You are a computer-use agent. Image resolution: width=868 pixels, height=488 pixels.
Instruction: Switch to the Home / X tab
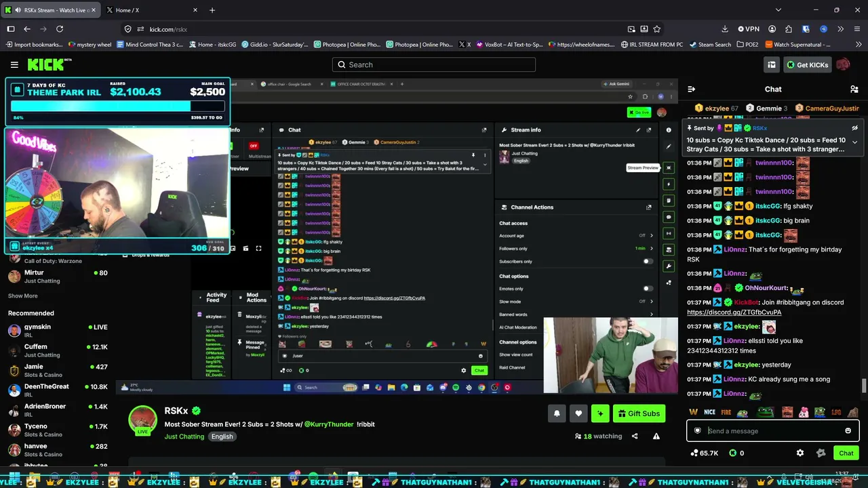153,10
